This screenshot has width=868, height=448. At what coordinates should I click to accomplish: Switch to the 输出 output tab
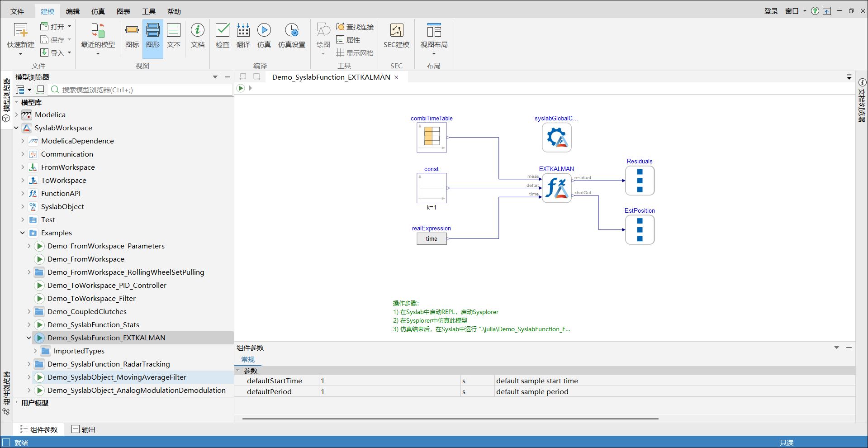point(84,429)
